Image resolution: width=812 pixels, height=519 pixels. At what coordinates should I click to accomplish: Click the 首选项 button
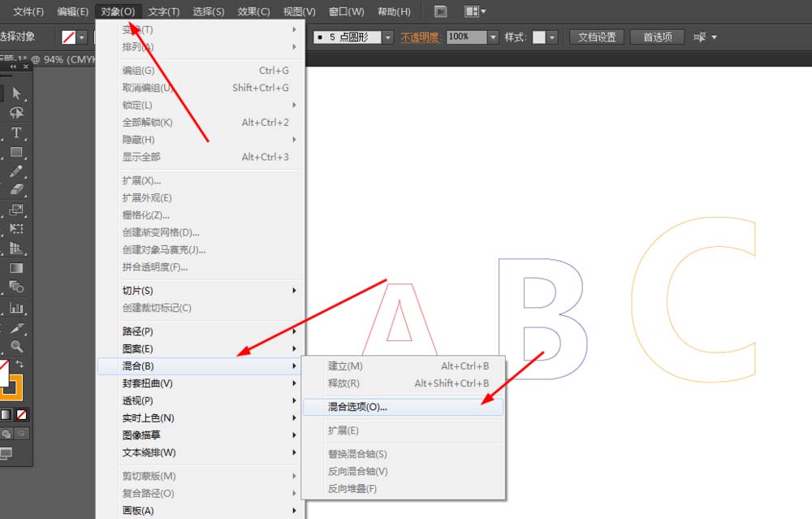tap(656, 37)
